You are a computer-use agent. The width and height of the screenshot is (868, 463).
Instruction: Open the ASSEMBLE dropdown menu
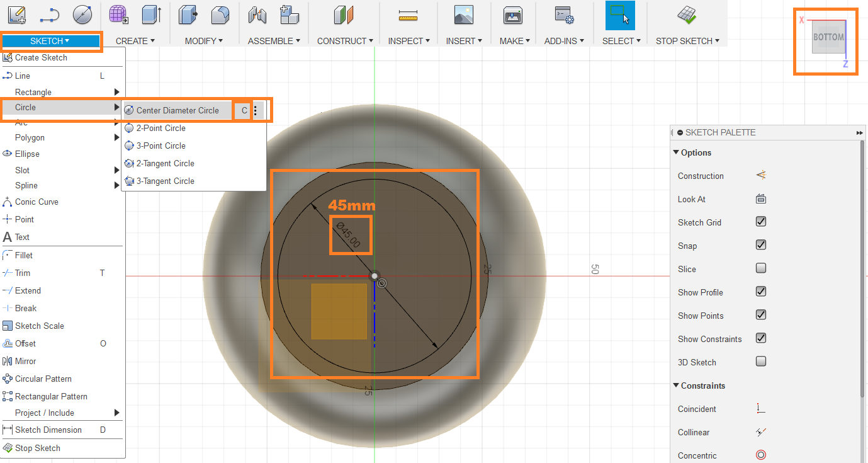tap(274, 41)
